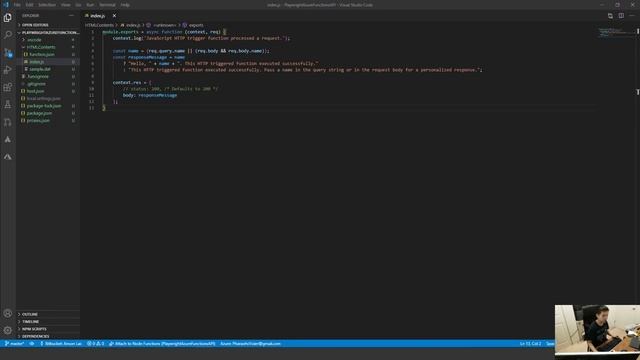
Task: Expand the .vscode folder
Action: (48, 40)
